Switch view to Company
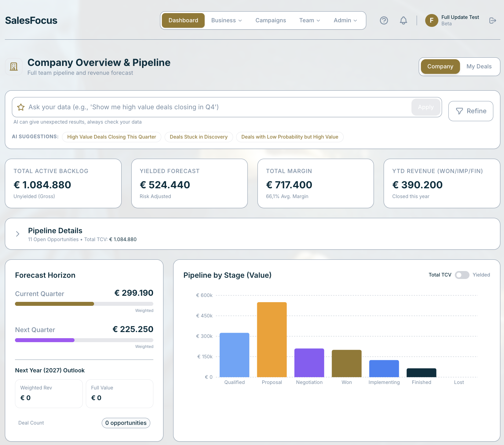The height and width of the screenshot is (445, 504). click(440, 67)
